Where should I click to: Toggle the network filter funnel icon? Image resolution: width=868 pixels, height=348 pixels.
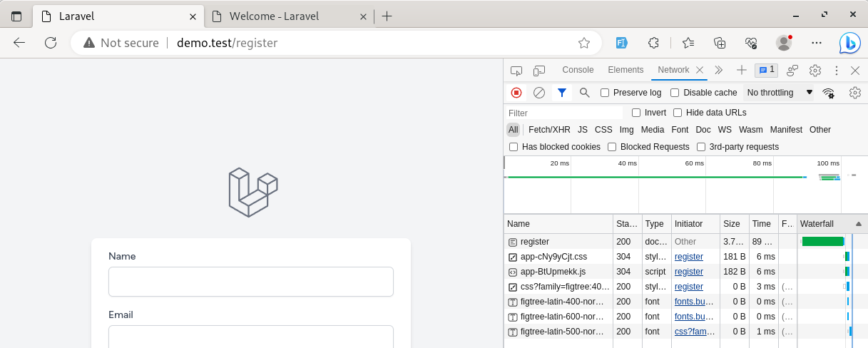click(x=562, y=93)
